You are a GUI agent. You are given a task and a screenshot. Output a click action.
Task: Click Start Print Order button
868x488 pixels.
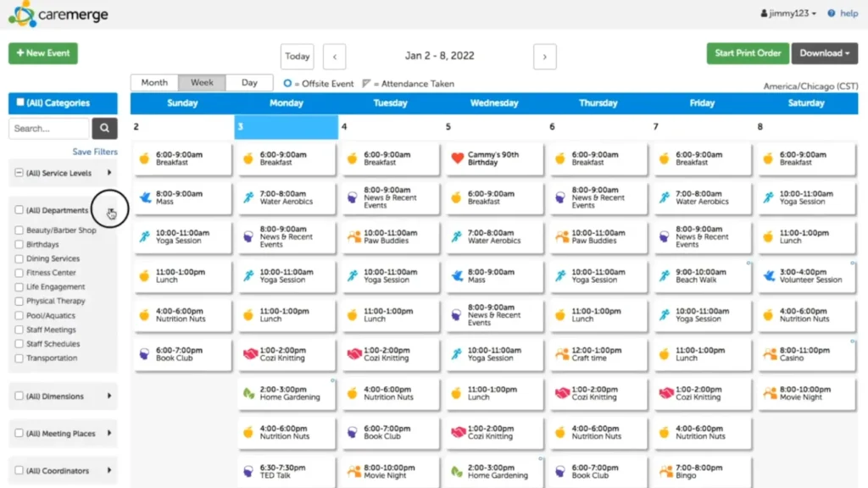point(748,53)
